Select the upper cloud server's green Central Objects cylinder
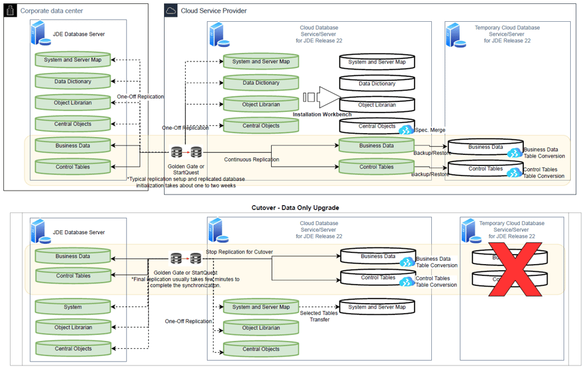Viewport: 588px width, 370px height. (261, 126)
